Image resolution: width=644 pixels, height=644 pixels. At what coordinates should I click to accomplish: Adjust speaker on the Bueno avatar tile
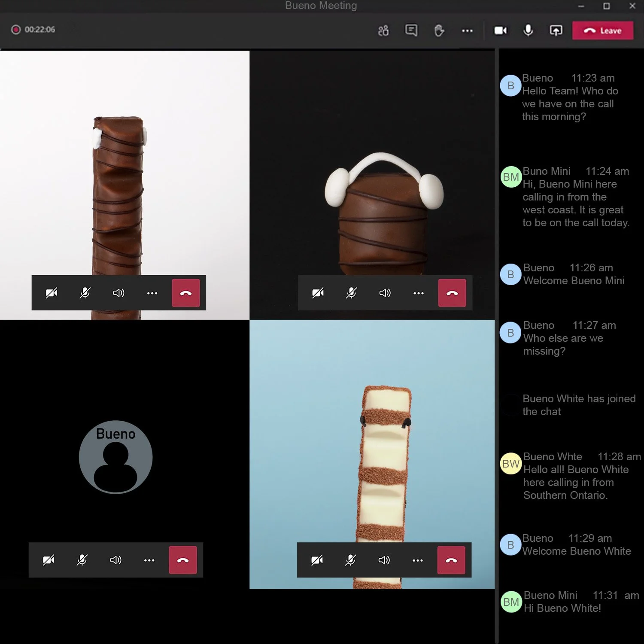pyautogui.click(x=115, y=560)
